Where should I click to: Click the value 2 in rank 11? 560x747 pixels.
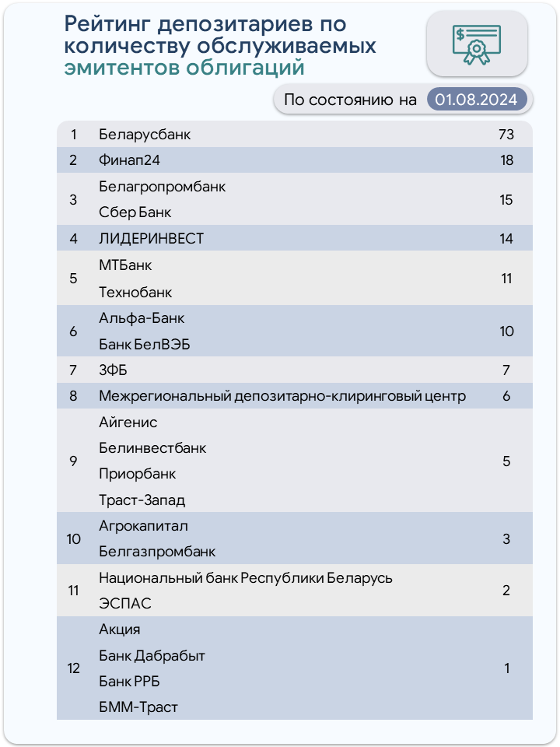coord(506,591)
